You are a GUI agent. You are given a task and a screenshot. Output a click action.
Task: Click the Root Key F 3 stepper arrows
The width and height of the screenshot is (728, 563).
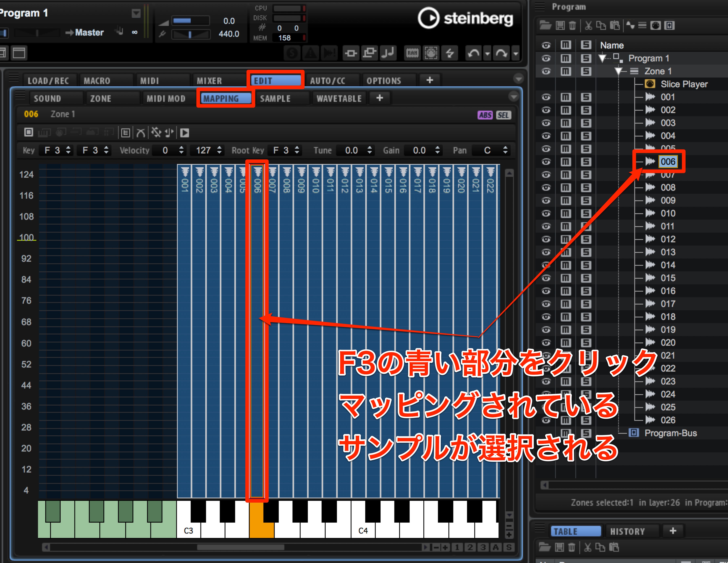point(297,150)
